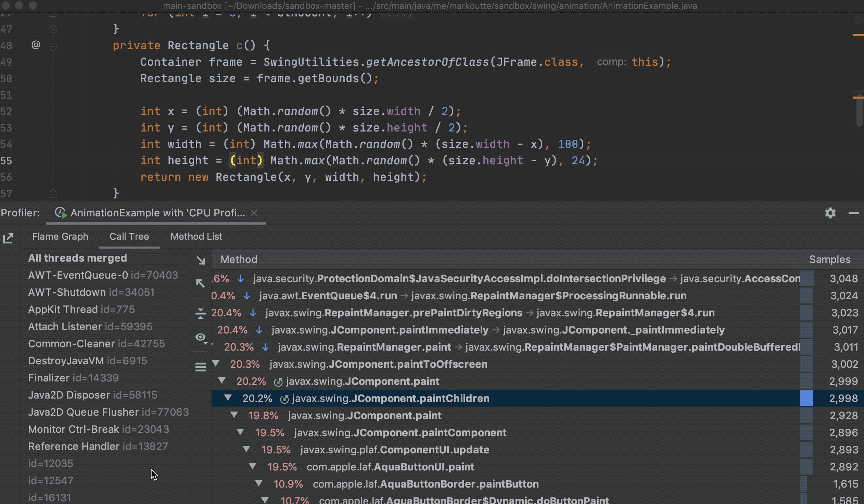Screen dimensions: 864x504
Task: Click the descend arrow icon on EventQueue row
Action: [x=247, y=295]
